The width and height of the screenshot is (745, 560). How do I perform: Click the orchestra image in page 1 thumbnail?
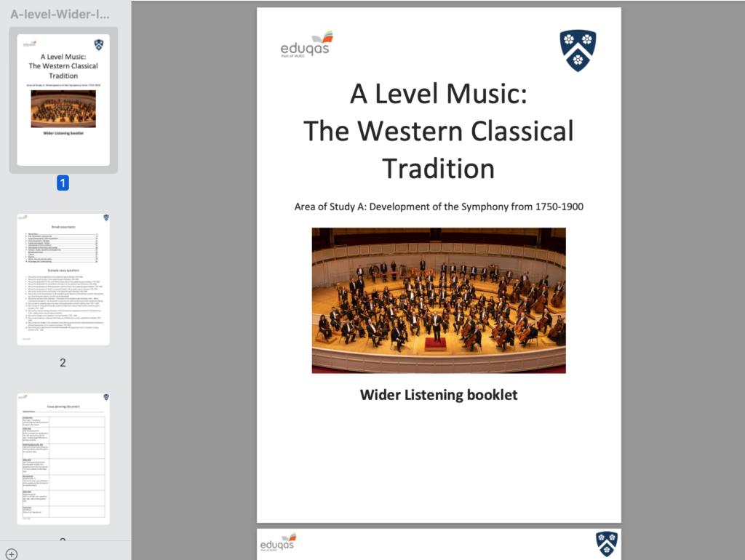63,109
